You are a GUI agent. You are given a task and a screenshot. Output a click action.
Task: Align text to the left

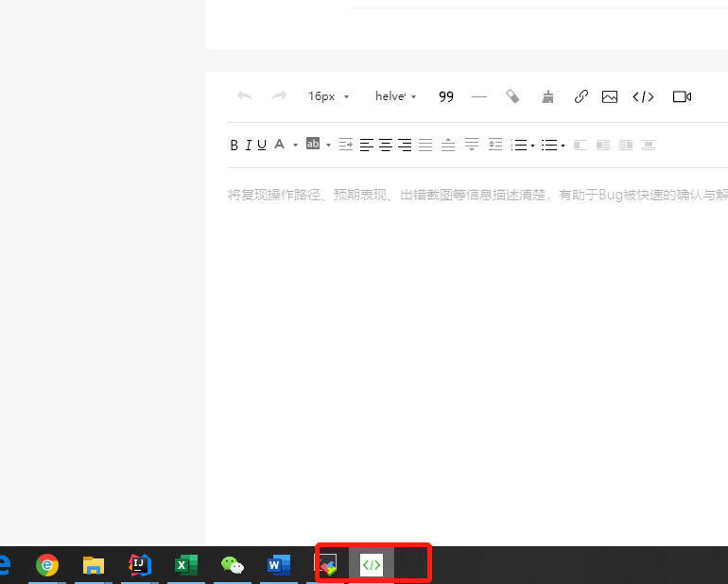366,145
